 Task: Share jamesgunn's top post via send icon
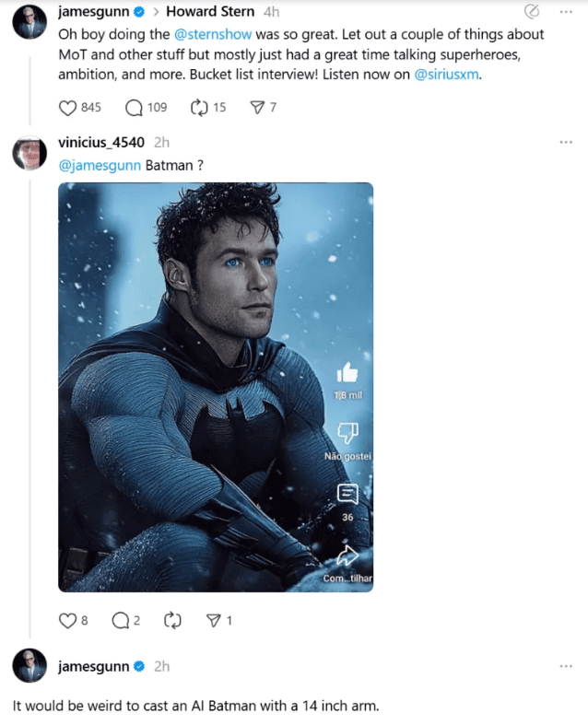click(257, 108)
